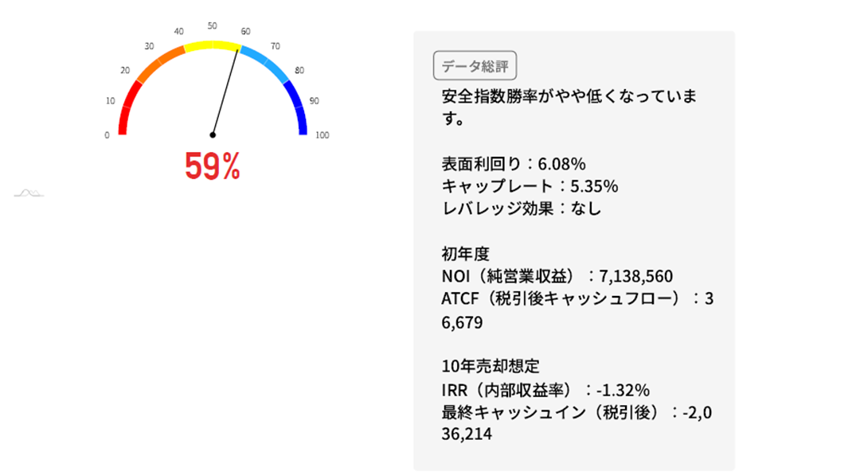
Task: Click the 100 tick label on gauge
Action: click(x=322, y=135)
